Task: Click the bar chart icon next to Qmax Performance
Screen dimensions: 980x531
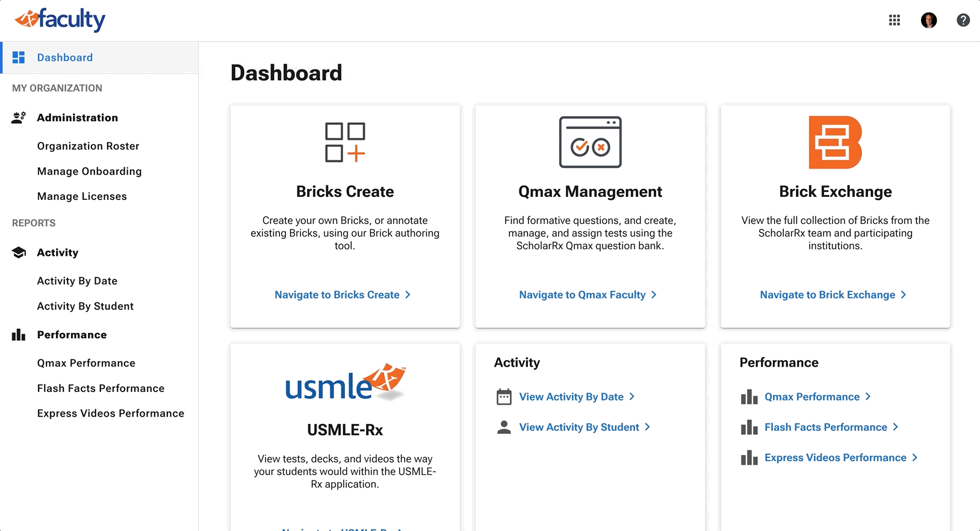Action: (749, 397)
